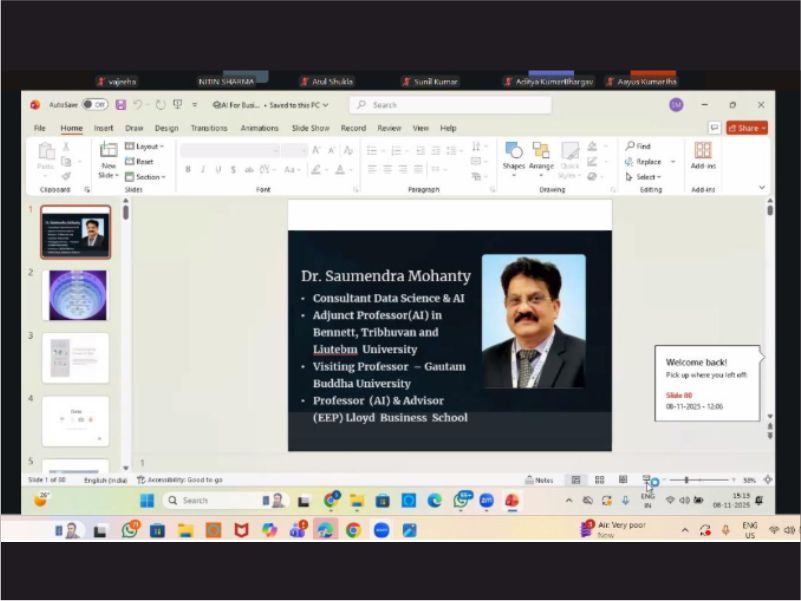Select slide 2 thumbnail

(75, 295)
